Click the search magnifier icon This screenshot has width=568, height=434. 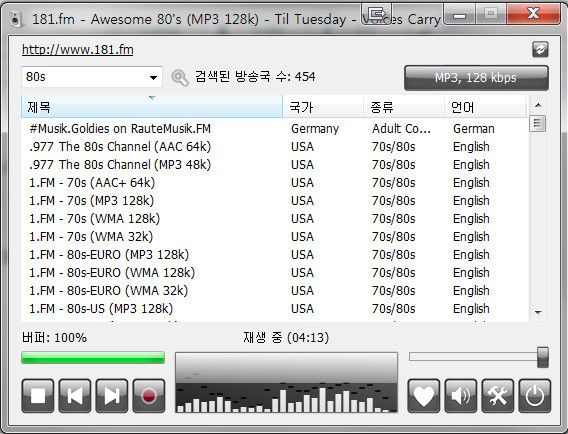[180, 77]
